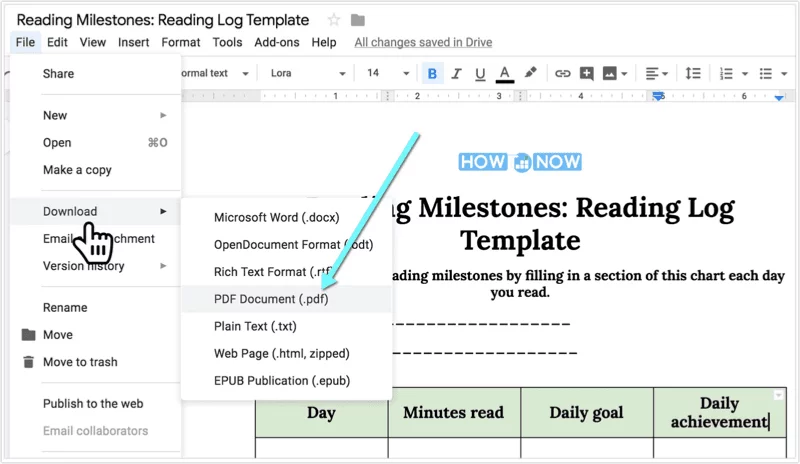Click the HOW NOW logo image

pos(519,162)
